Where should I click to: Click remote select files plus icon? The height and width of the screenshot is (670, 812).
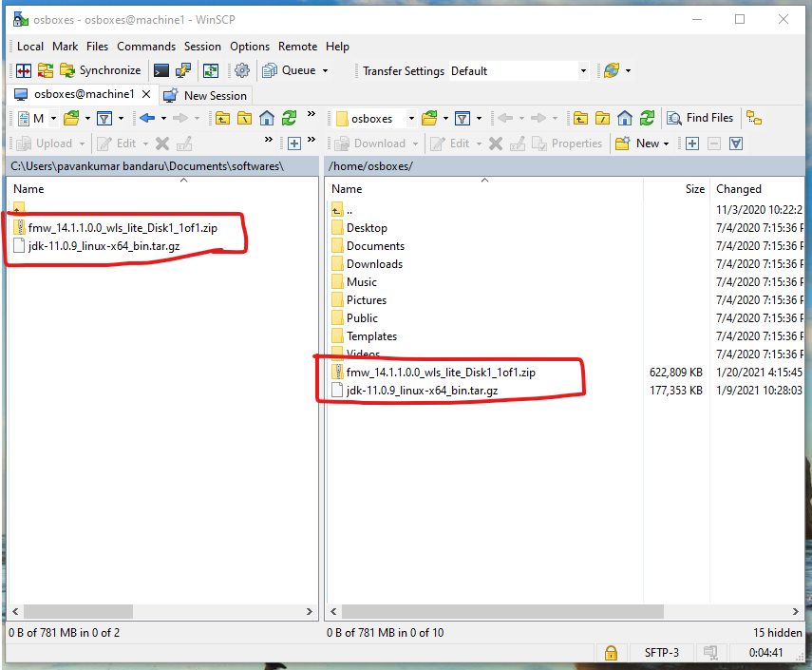pyautogui.click(x=691, y=144)
